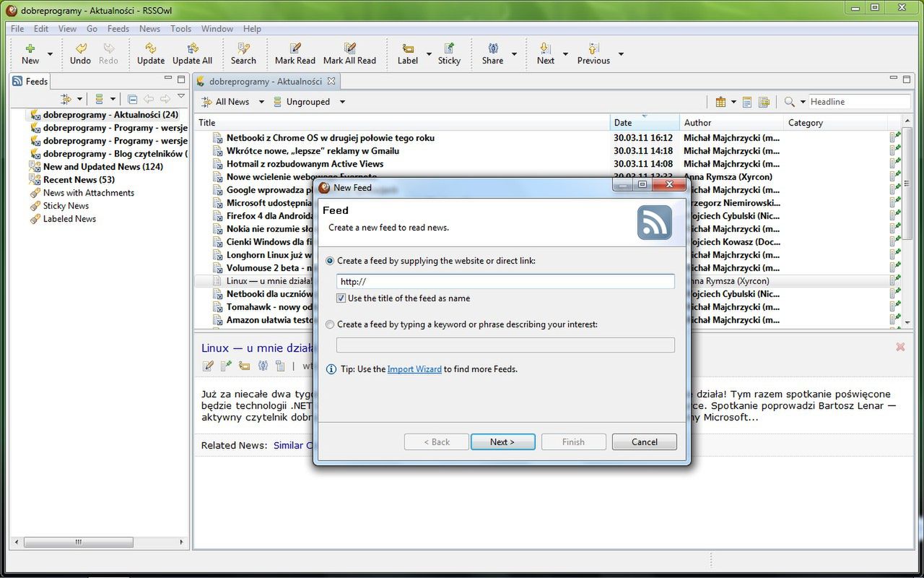924x578 pixels.
Task: Click the newspaper layout icon
Action: tap(747, 102)
